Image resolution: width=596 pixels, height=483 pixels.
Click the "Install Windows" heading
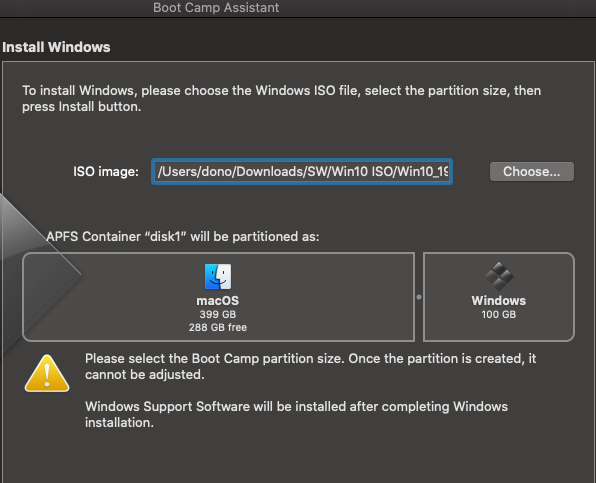tap(56, 47)
